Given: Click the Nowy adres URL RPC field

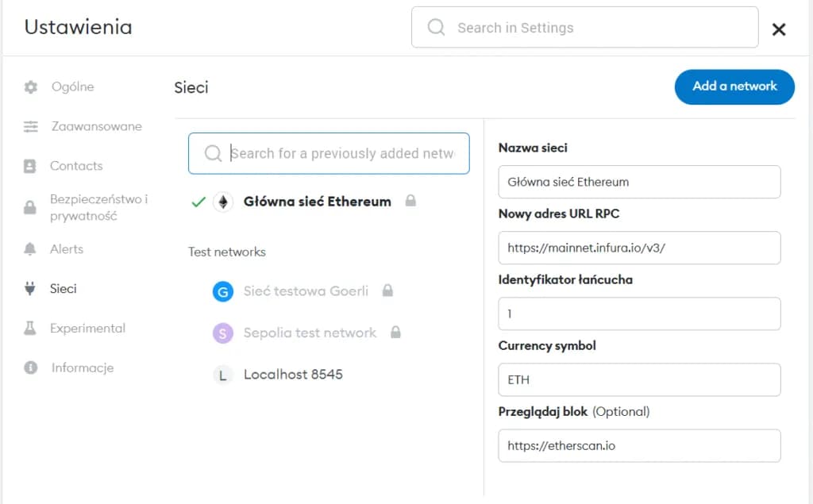Looking at the screenshot, I should (639, 248).
